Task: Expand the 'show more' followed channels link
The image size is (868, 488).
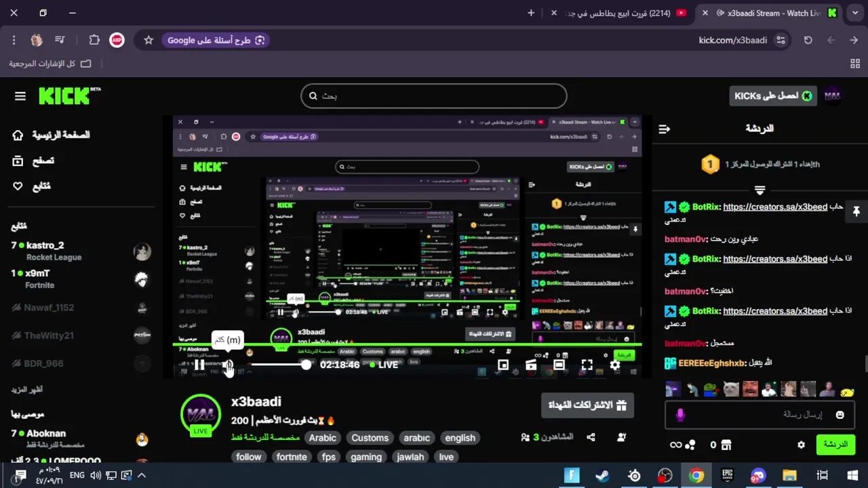Action: 27,390
